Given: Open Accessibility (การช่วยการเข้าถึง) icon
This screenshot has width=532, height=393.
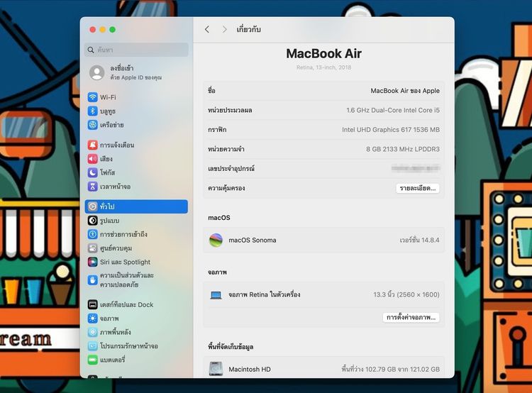Looking at the screenshot, I should pyautogui.click(x=93, y=234).
